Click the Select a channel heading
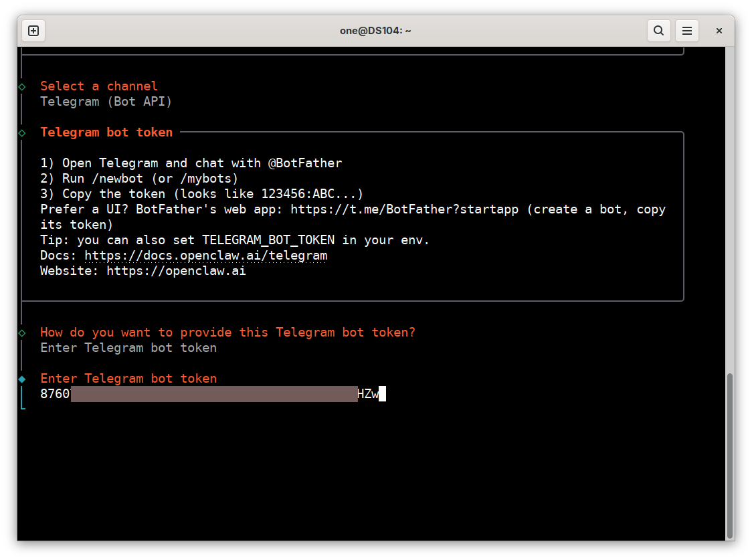 99,86
